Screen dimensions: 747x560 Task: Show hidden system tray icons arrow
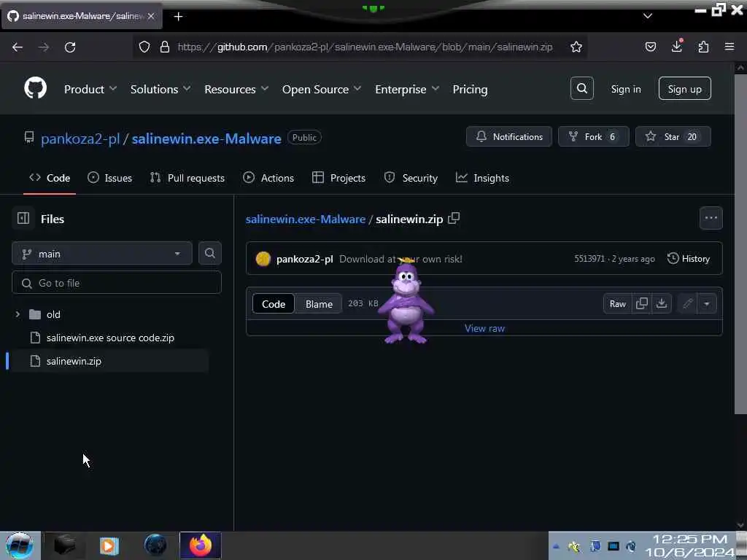coord(556,546)
